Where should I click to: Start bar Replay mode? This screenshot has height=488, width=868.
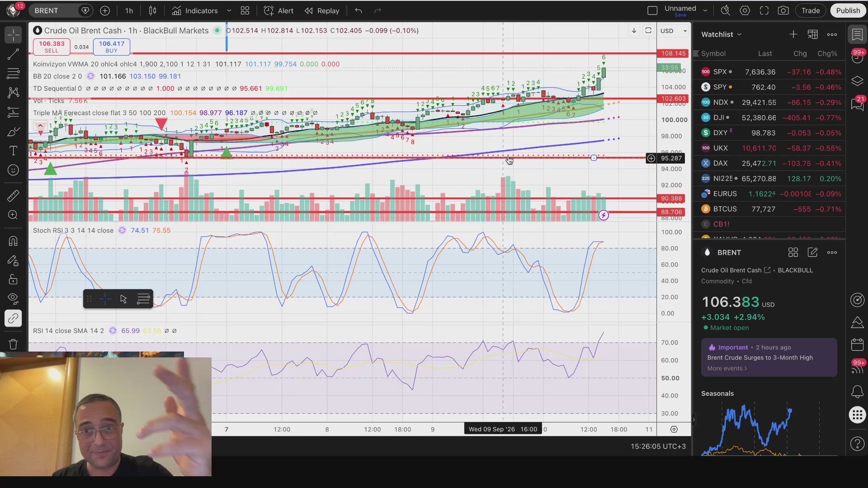click(x=322, y=10)
